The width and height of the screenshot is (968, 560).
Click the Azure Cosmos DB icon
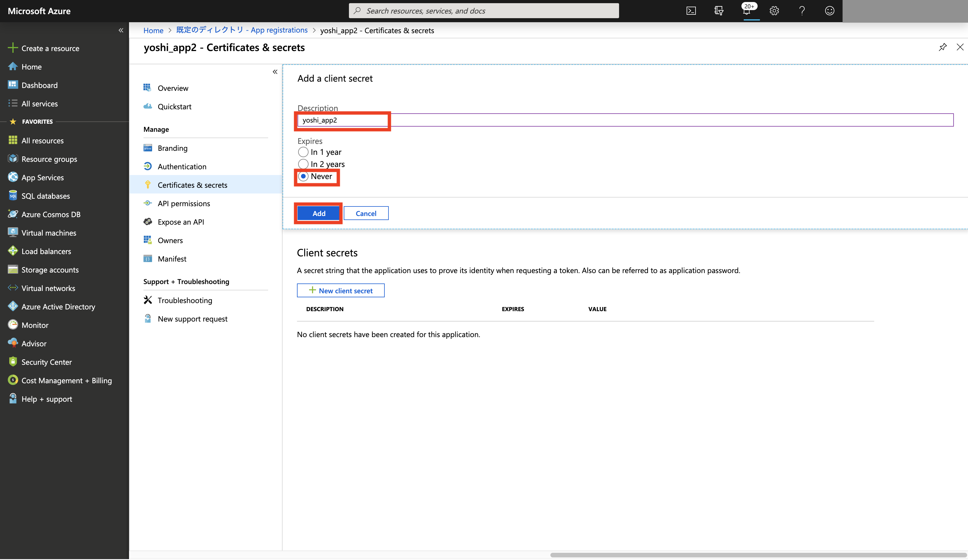(13, 214)
